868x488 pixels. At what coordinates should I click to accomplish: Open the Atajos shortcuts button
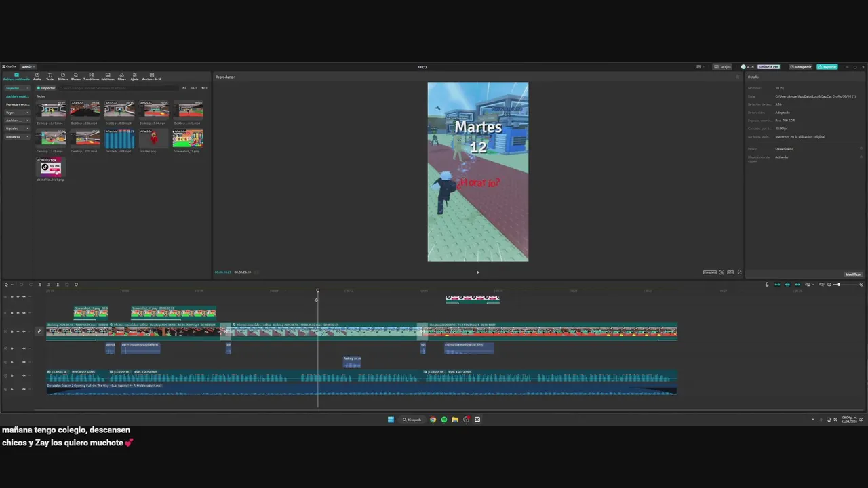coord(722,67)
